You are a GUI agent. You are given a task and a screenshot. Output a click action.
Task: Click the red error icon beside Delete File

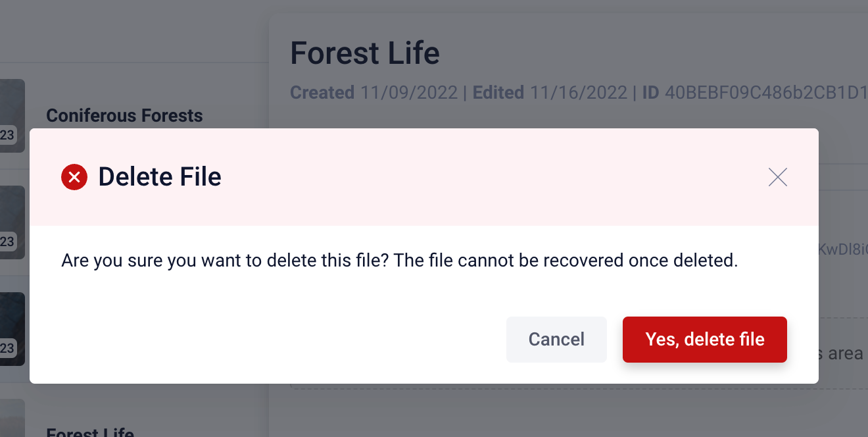[74, 177]
